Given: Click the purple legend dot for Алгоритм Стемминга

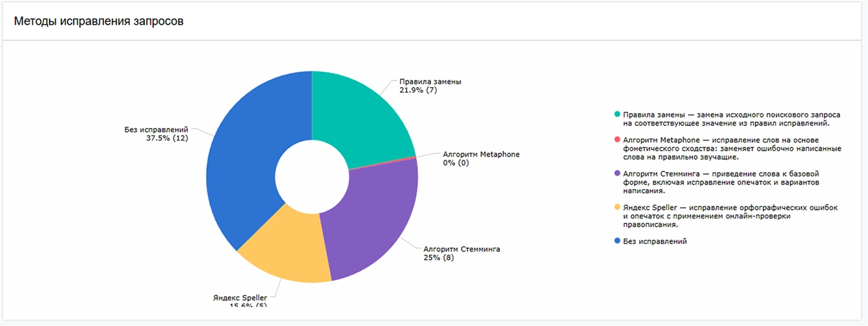Looking at the screenshot, I should click(x=617, y=175).
